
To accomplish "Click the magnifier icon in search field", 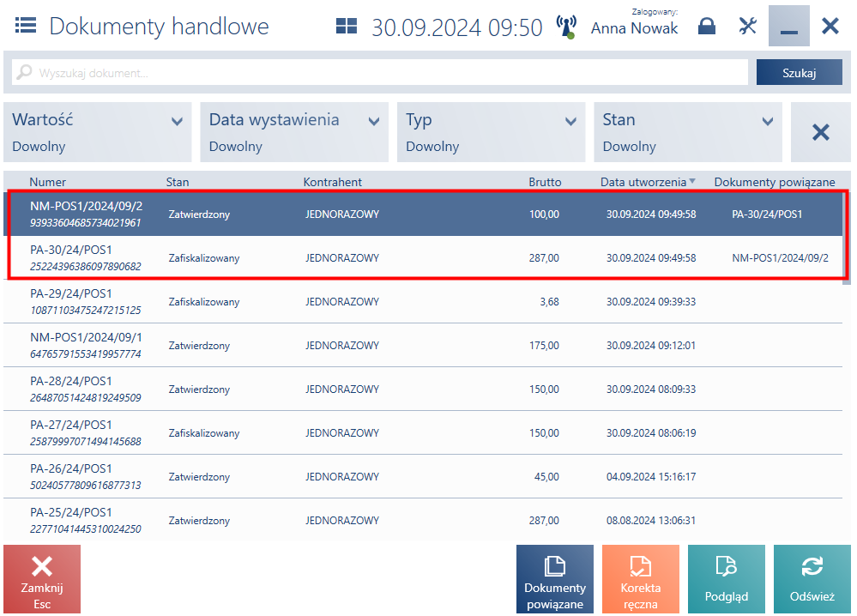I will 24,72.
